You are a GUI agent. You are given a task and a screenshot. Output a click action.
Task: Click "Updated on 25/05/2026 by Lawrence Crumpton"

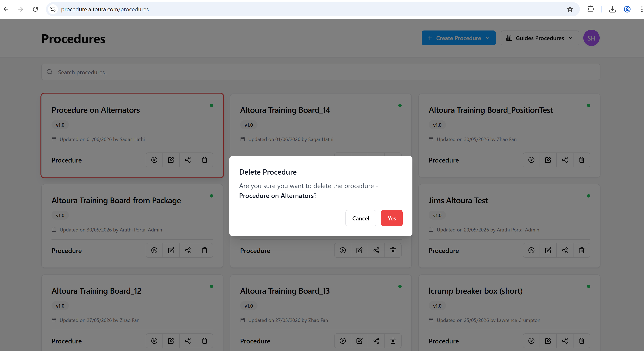click(x=488, y=320)
